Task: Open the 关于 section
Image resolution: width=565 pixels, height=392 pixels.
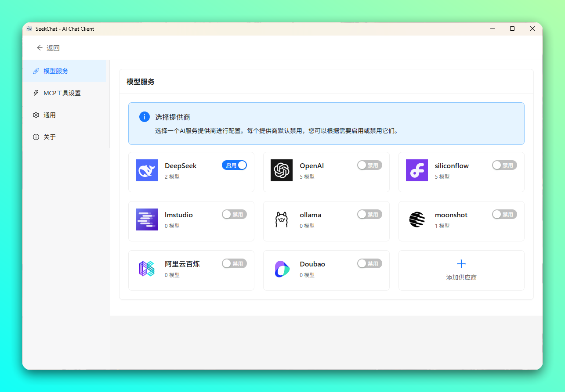Action: (x=64, y=137)
